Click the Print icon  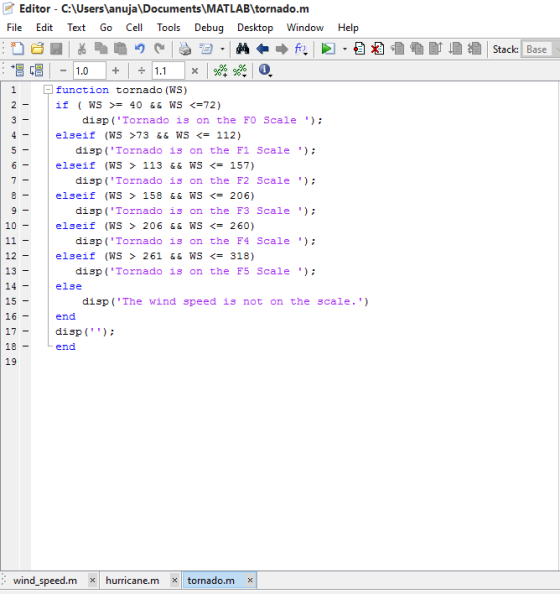(185, 49)
